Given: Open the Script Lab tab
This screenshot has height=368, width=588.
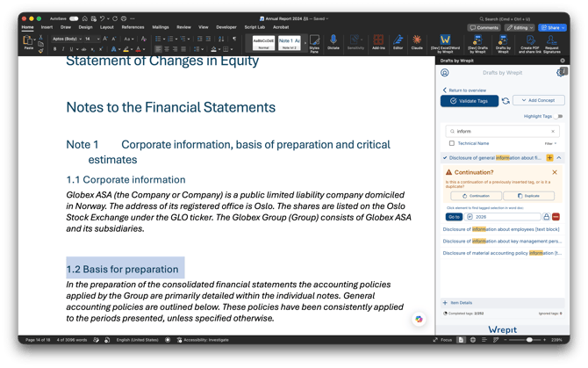Looking at the screenshot, I should click(x=255, y=27).
